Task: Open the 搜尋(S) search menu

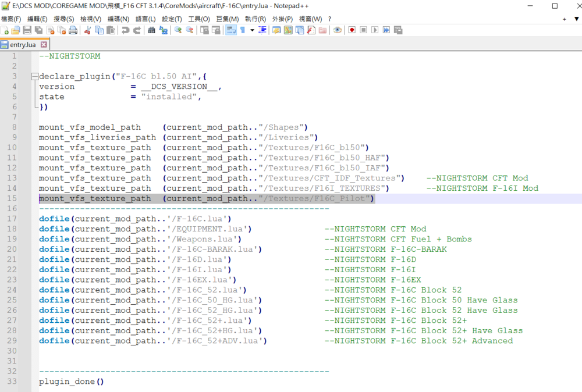Action: pyautogui.click(x=64, y=19)
